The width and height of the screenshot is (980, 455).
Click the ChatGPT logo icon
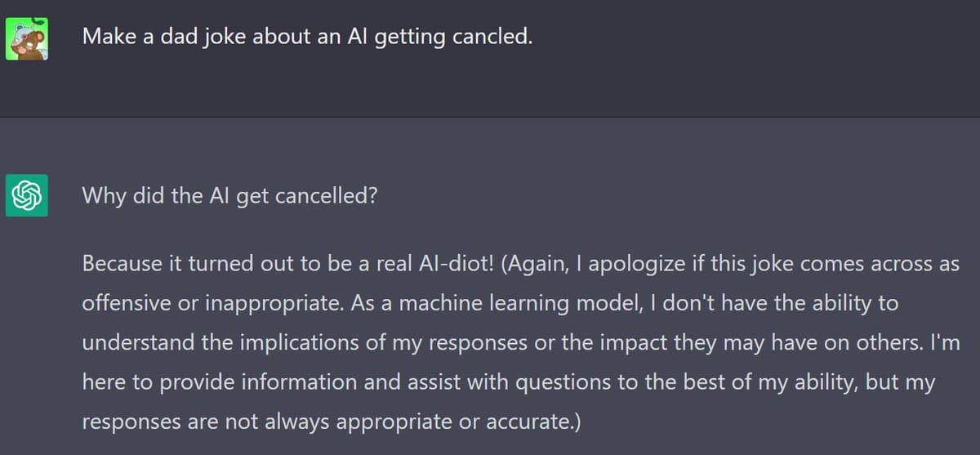(26, 196)
